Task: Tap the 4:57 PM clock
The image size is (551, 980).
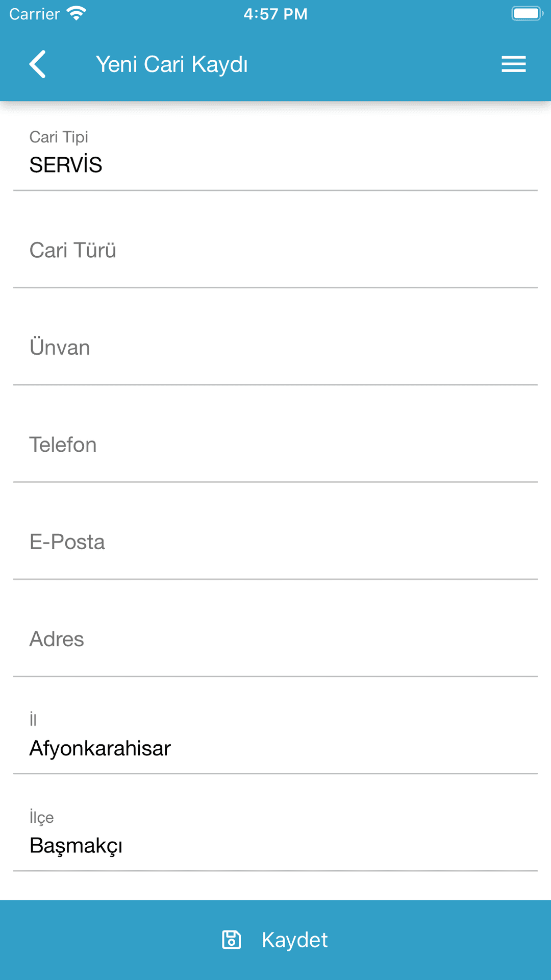Action: point(275,14)
